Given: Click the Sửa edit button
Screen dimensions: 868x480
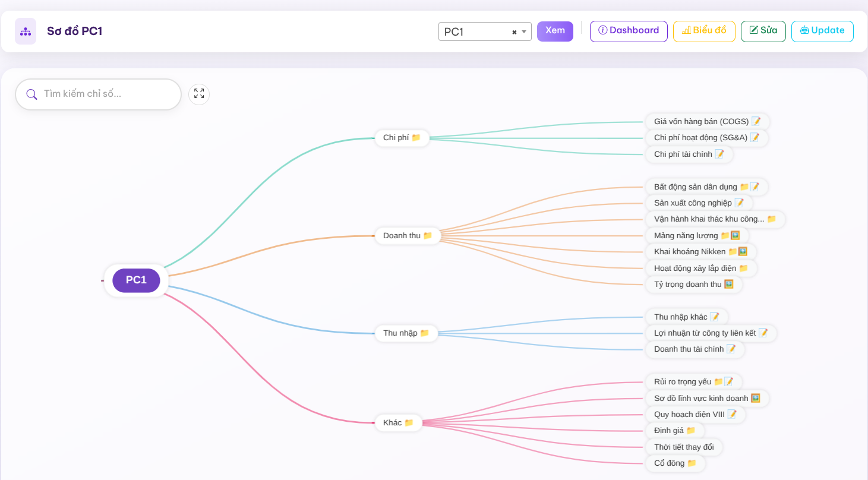Looking at the screenshot, I should tap(763, 31).
